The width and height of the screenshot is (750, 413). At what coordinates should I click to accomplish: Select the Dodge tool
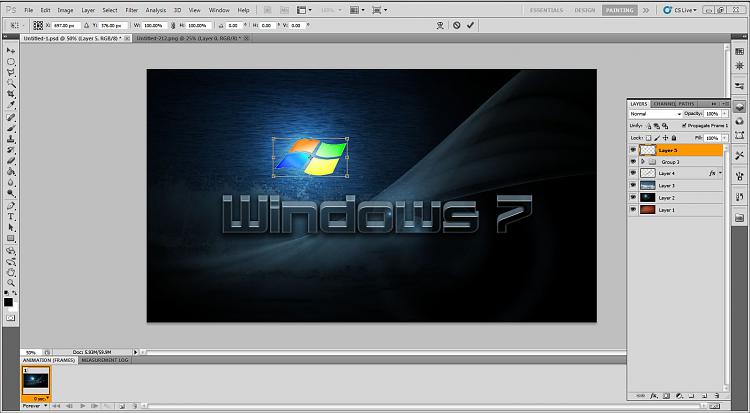pos(11,193)
